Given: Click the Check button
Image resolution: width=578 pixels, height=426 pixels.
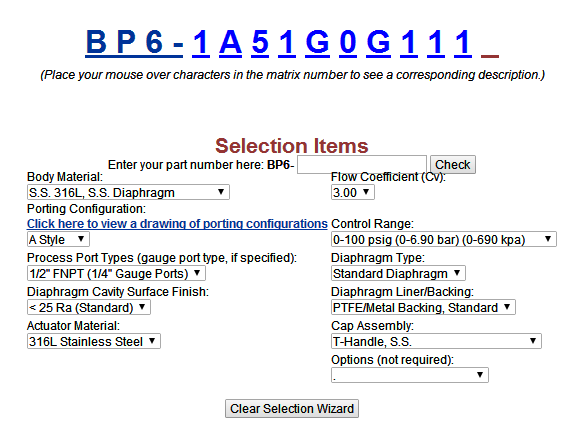Looking at the screenshot, I should (453, 164).
